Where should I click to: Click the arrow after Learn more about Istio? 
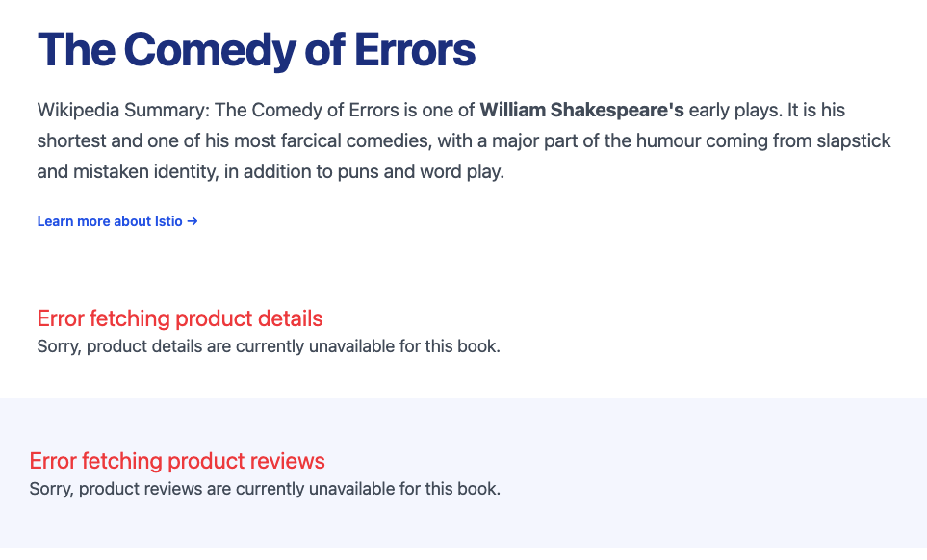click(x=193, y=221)
